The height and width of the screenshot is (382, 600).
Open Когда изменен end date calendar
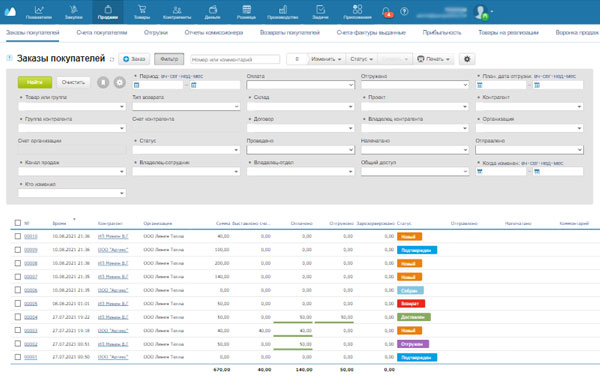(x=537, y=171)
